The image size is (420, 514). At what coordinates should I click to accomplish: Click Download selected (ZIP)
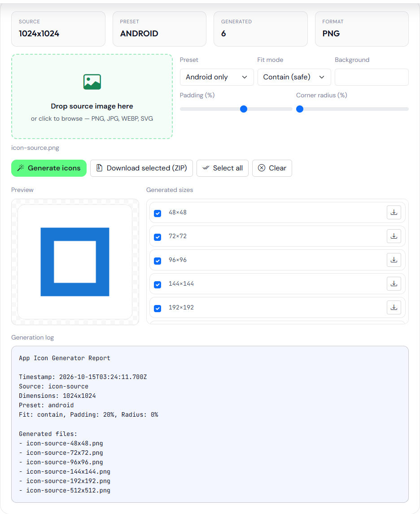(141, 168)
